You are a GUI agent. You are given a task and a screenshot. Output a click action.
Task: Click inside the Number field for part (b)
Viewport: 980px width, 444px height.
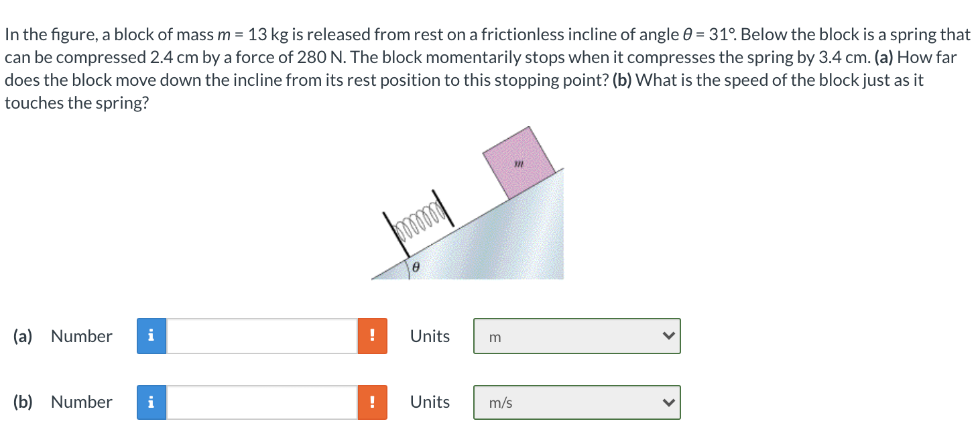261,402
